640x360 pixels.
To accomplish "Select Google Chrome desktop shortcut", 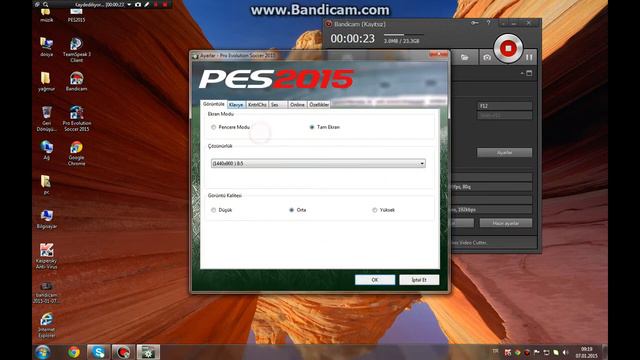I will [x=76, y=153].
